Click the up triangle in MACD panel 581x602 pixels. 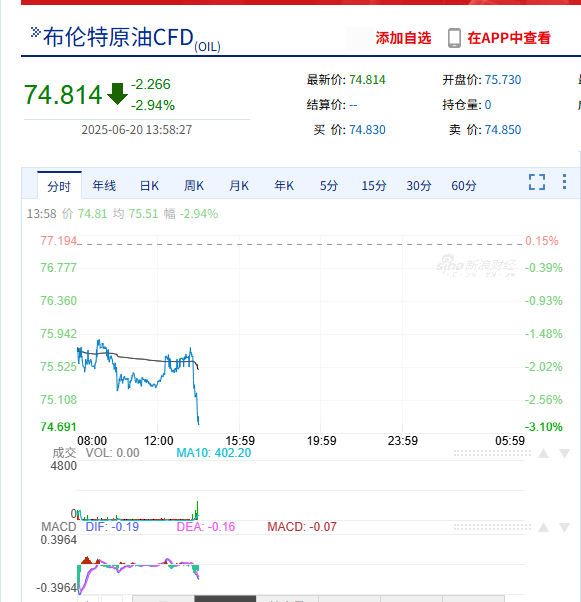pyautogui.click(x=543, y=528)
